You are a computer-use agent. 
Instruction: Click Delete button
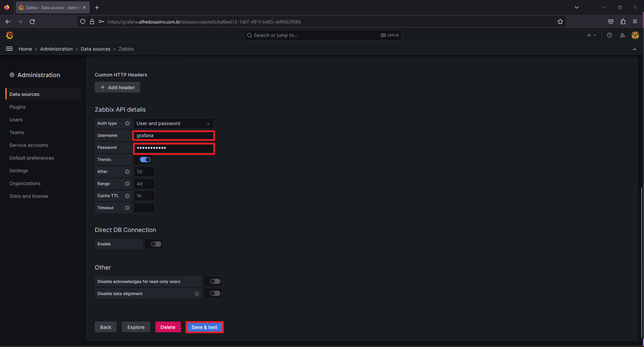click(168, 327)
